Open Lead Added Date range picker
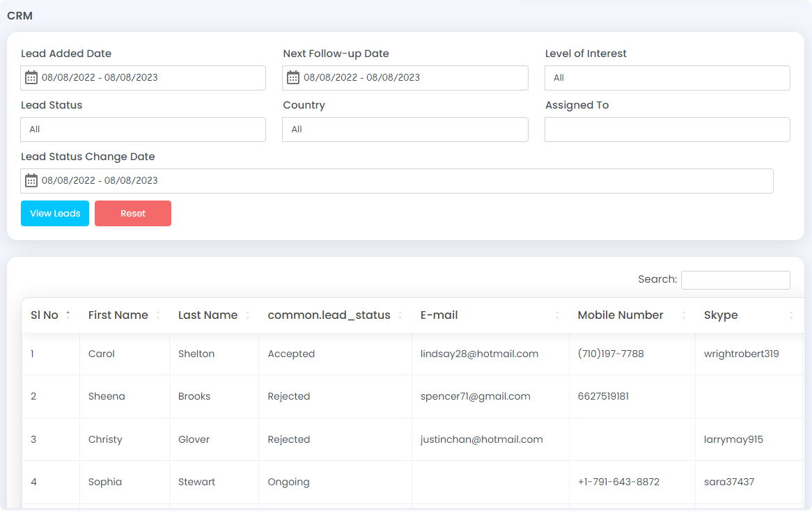 143,78
